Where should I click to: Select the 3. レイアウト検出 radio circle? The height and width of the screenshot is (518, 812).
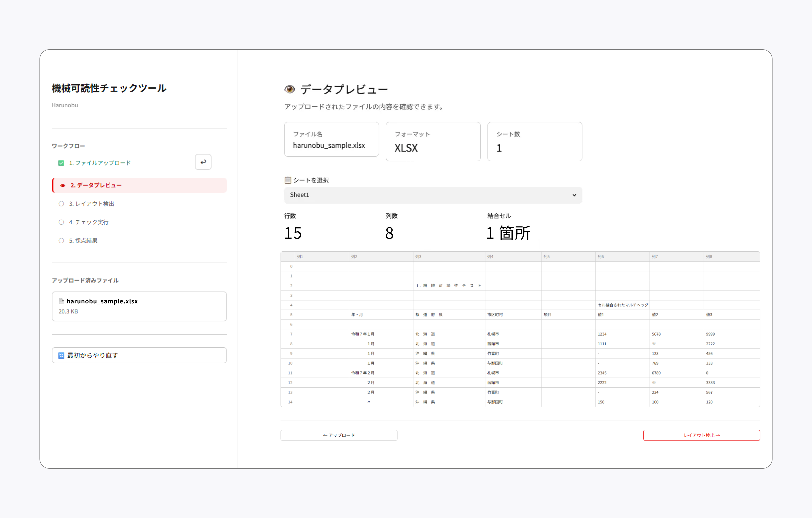[x=61, y=204]
